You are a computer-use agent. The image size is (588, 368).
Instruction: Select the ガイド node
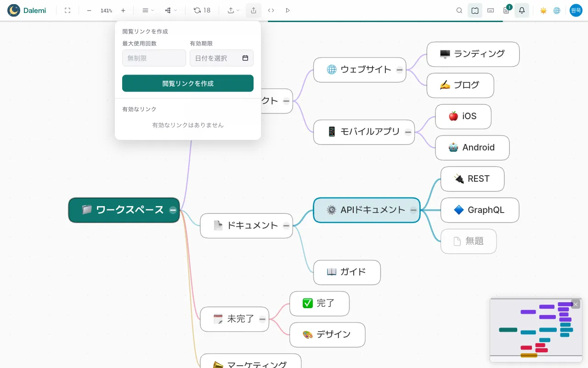347,272
